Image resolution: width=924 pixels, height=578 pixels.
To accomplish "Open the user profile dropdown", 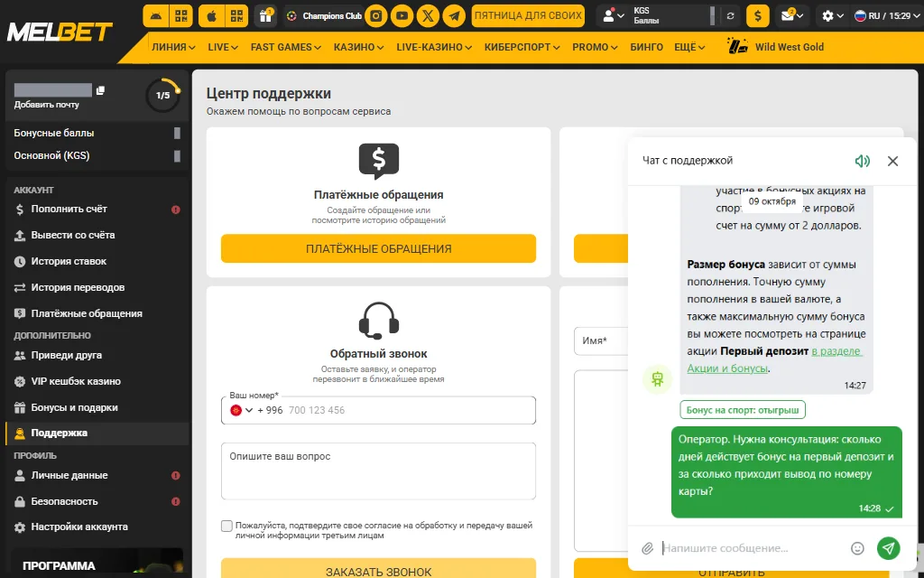I will [x=613, y=16].
